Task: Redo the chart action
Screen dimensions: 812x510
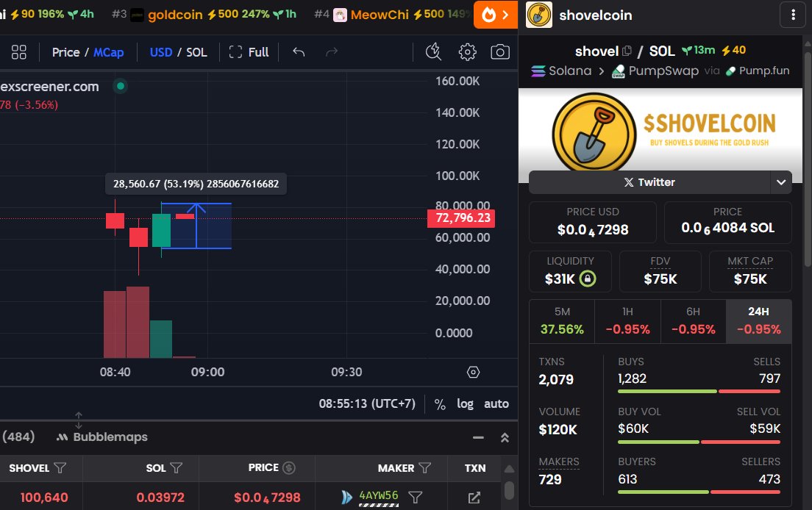Action: coord(332,51)
